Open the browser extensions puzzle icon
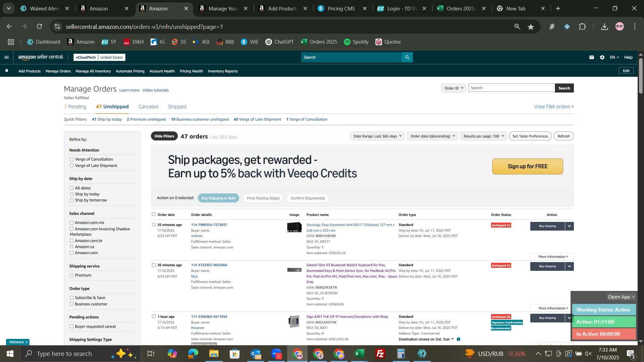 [x=583, y=26]
